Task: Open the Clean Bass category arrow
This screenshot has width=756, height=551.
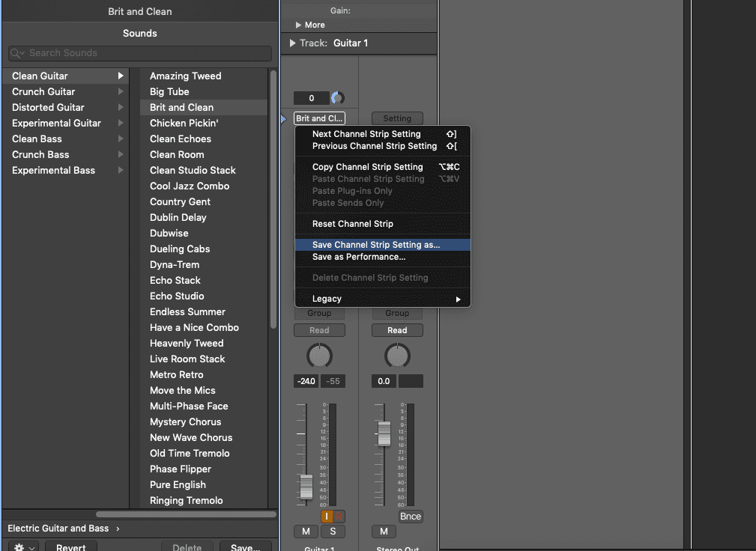Action: coord(121,138)
